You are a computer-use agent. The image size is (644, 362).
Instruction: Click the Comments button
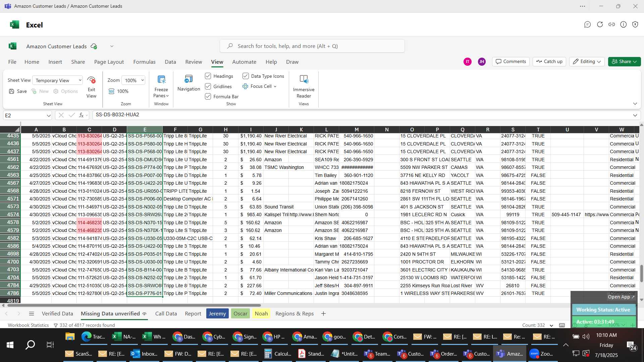(x=511, y=62)
